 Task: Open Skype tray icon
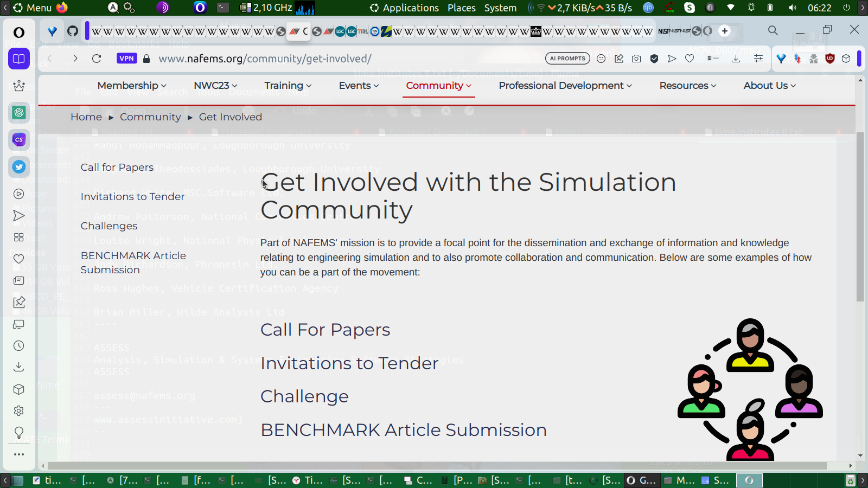tap(690, 8)
